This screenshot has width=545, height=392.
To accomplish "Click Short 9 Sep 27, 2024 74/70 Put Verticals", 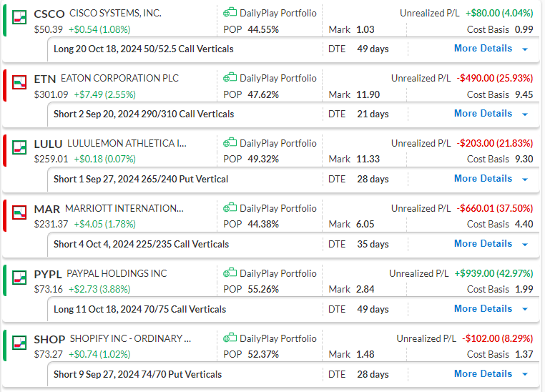I will pyautogui.click(x=137, y=374).
